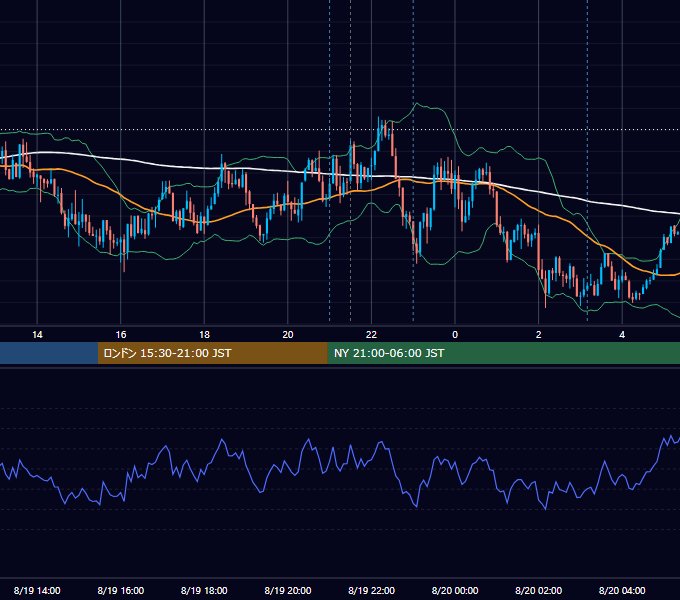680x600 pixels.
Task: Click the hour label 18 on price chart axis
Action: pyautogui.click(x=204, y=334)
